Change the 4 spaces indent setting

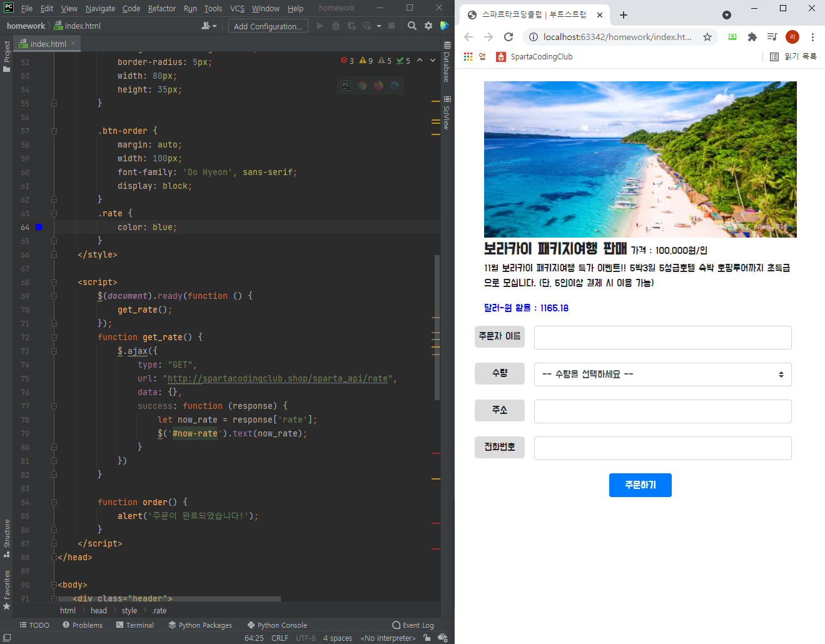pos(338,638)
